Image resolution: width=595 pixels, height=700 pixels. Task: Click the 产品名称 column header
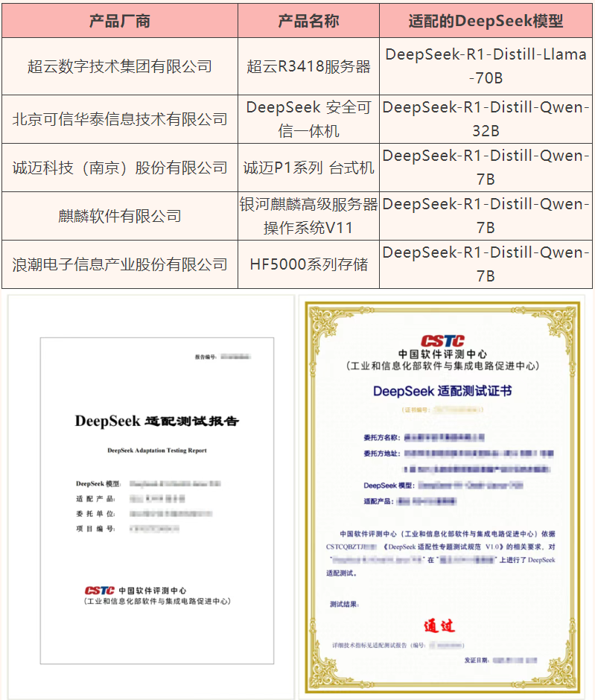pyautogui.click(x=308, y=21)
